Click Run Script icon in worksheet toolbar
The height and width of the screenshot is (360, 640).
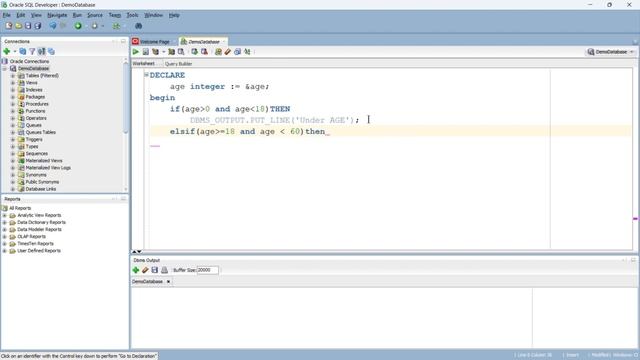point(145,52)
